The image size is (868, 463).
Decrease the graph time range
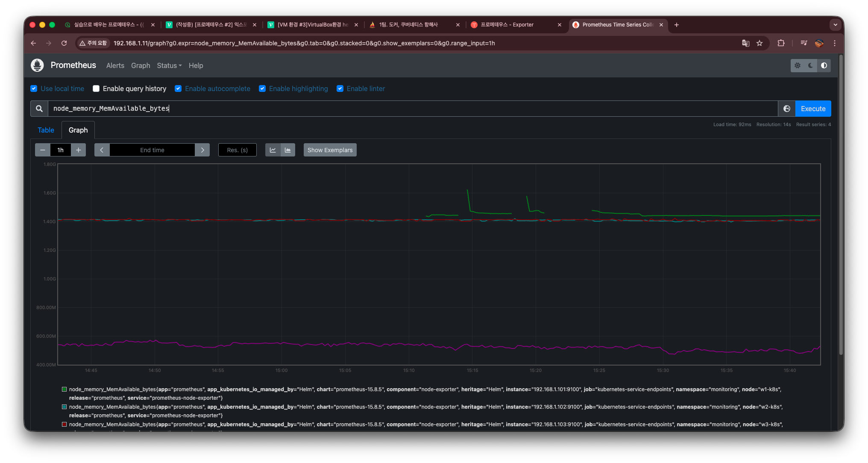click(42, 150)
